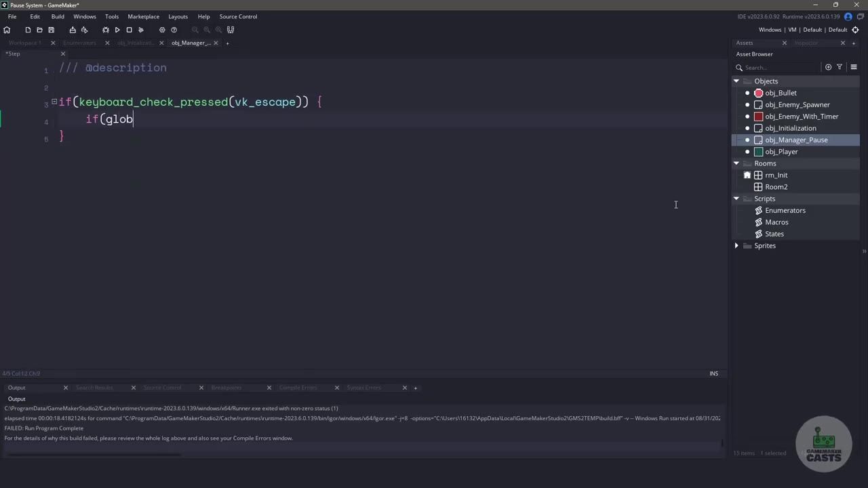The image size is (868, 488).
Task: Open the Marketplace menu
Action: pos(144,16)
